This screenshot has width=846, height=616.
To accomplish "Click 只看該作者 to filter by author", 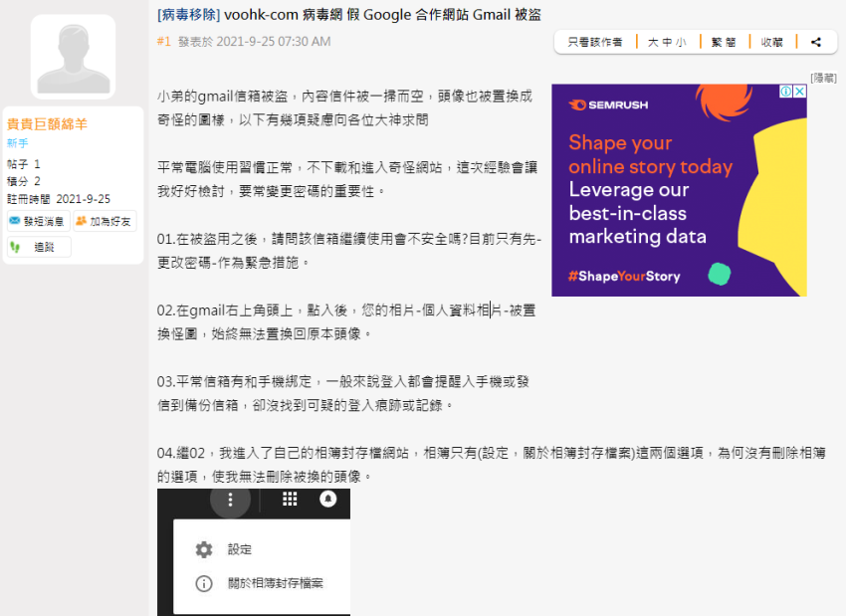I will (595, 42).
